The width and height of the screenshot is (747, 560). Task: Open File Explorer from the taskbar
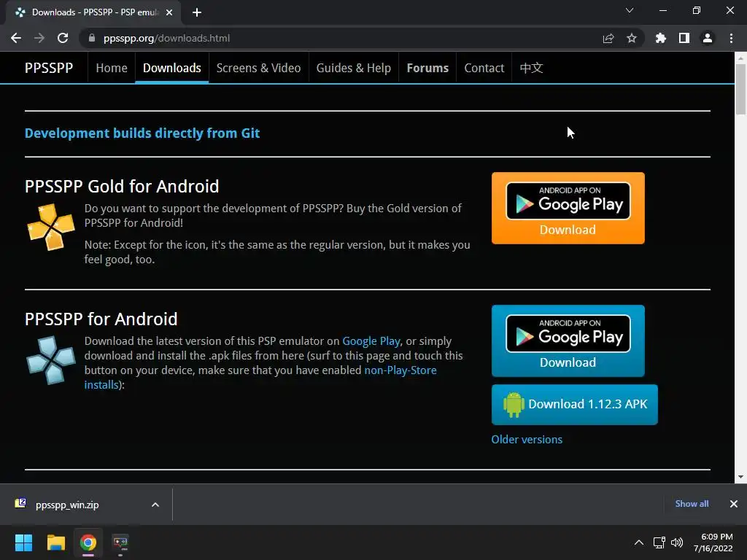coord(55,542)
